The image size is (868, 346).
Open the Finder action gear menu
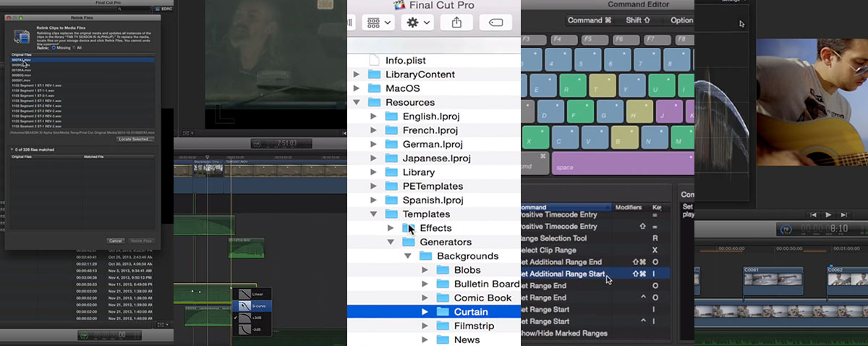click(x=417, y=22)
